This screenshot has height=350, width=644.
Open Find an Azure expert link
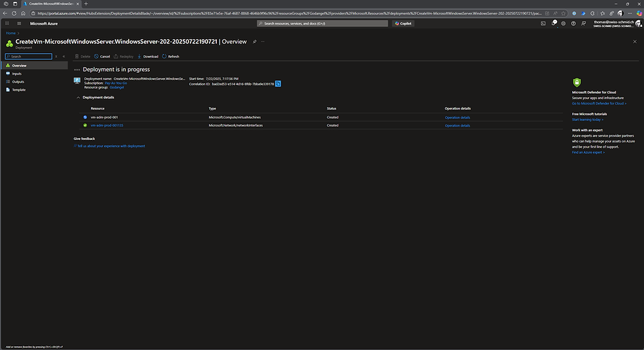coord(588,152)
